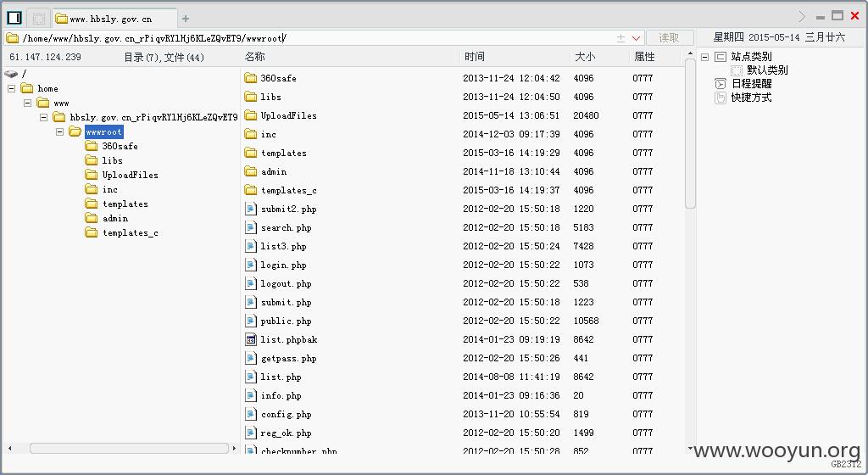Click the file list vertical scrollbar thumb
Viewport: 868px width, 475px height.
(690, 133)
